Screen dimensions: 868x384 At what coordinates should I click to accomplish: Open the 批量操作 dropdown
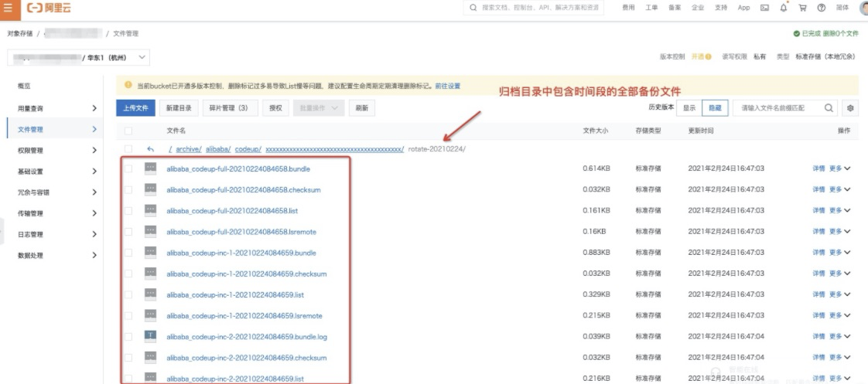click(x=318, y=108)
